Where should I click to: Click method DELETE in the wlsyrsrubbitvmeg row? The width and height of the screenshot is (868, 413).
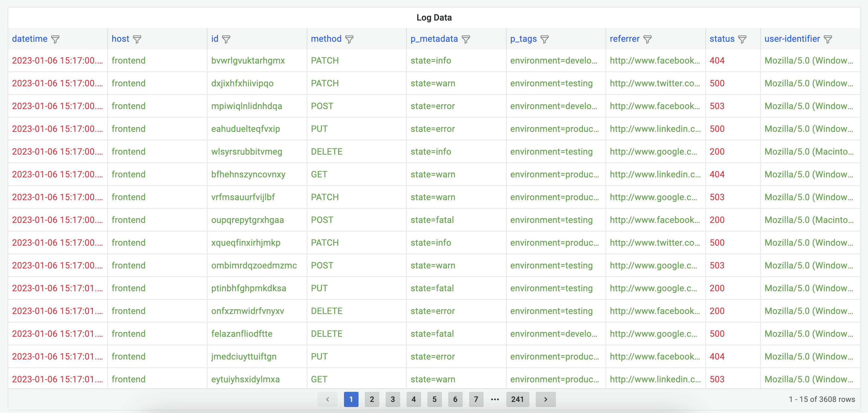(327, 152)
